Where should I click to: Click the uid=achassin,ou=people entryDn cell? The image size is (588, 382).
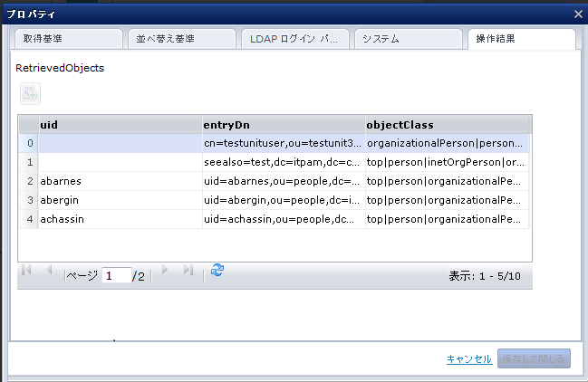coord(284,219)
